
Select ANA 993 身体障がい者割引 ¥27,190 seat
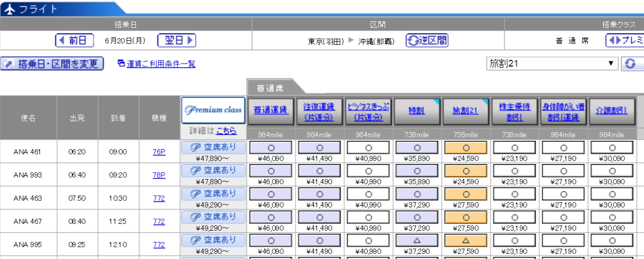tap(563, 171)
